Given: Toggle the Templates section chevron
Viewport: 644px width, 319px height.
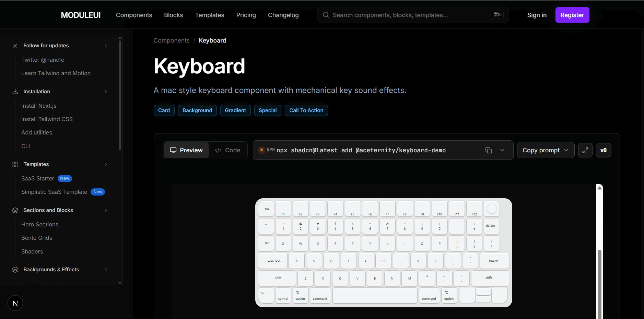Looking at the screenshot, I should coord(106,164).
